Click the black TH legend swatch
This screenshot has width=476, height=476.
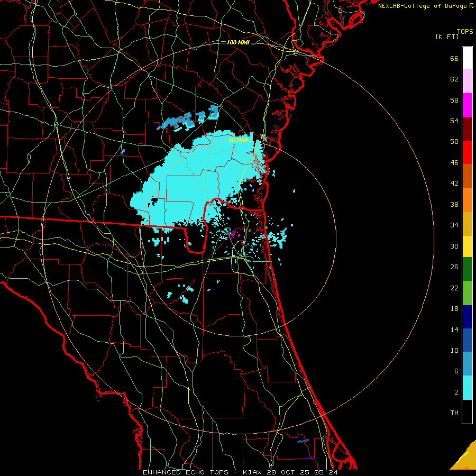(467, 411)
